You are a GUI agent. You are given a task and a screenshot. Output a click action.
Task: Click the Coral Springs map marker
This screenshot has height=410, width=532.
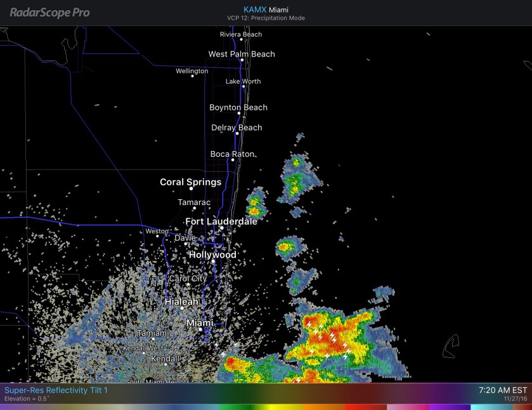(191, 188)
